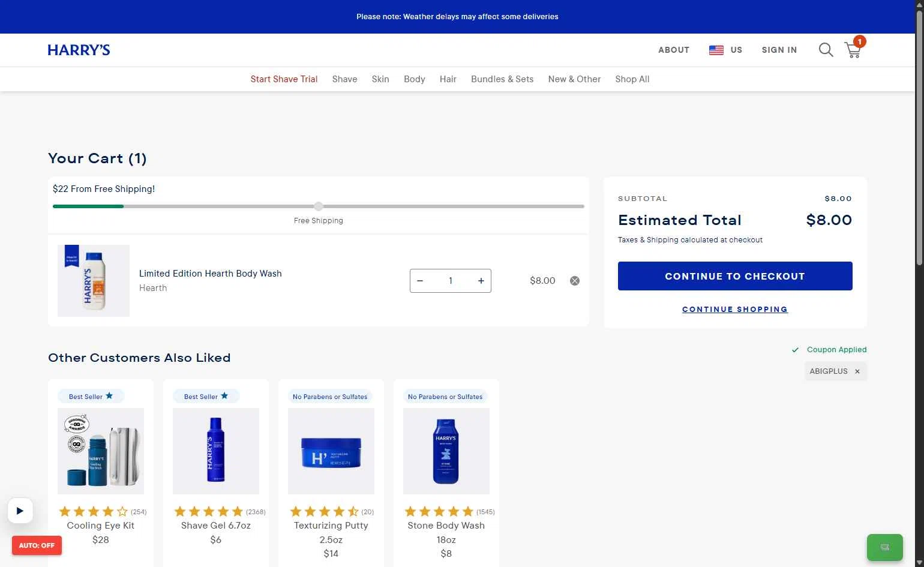Open Texturizing Putty product image

pyautogui.click(x=331, y=451)
